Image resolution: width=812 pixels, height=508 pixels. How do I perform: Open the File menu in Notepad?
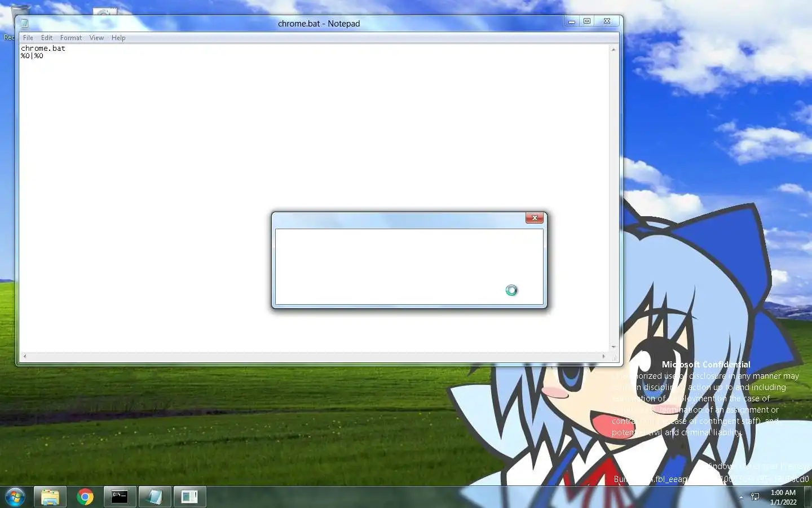28,38
